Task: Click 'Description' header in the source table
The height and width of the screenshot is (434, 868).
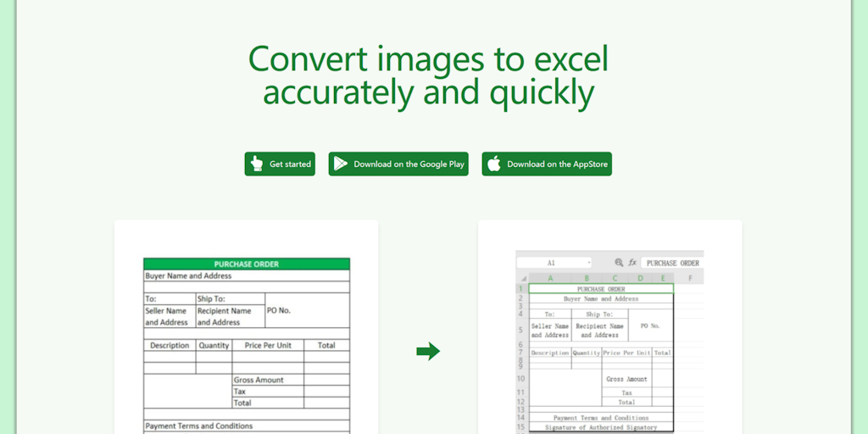Action: (x=170, y=346)
